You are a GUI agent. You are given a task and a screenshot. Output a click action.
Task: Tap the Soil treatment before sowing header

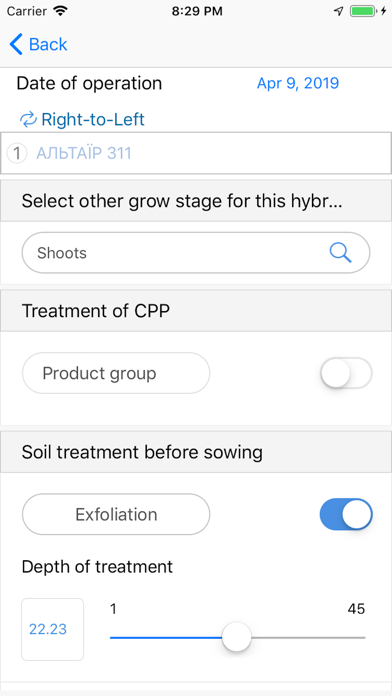196,452
